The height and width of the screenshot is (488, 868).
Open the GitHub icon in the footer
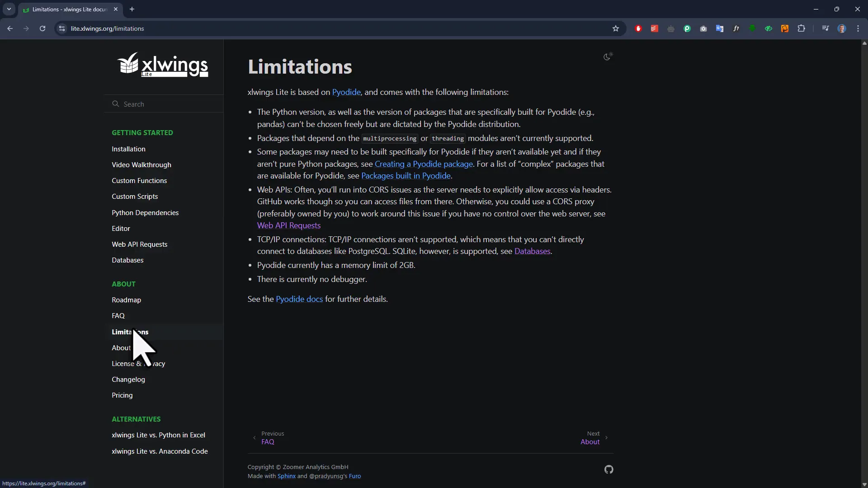coord(608,469)
